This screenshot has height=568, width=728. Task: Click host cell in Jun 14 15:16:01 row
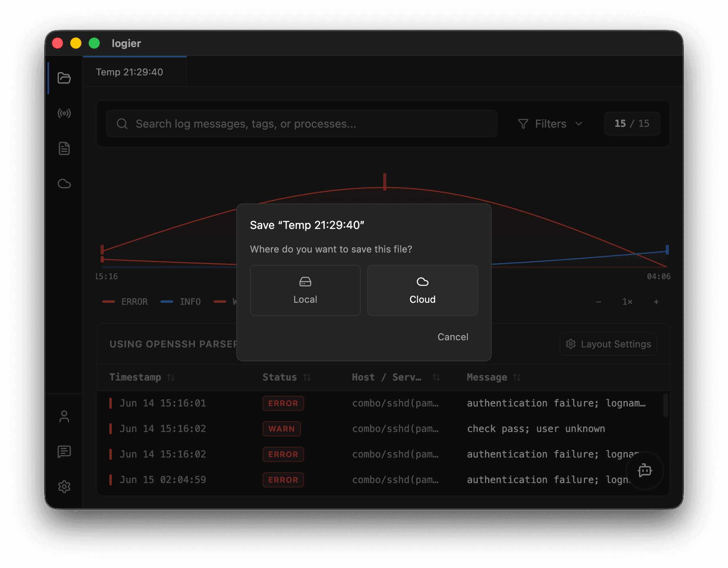396,403
